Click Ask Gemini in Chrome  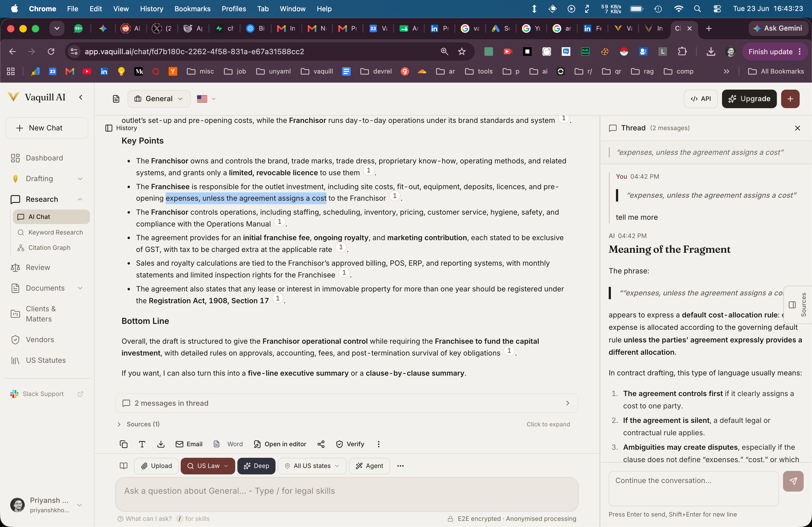click(778, 28)
